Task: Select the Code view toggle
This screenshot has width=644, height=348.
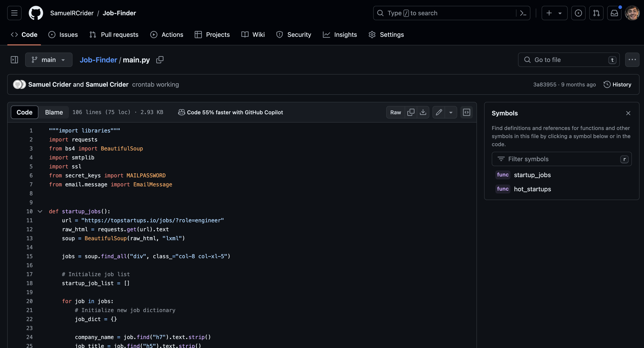Action: pos(24,112)
